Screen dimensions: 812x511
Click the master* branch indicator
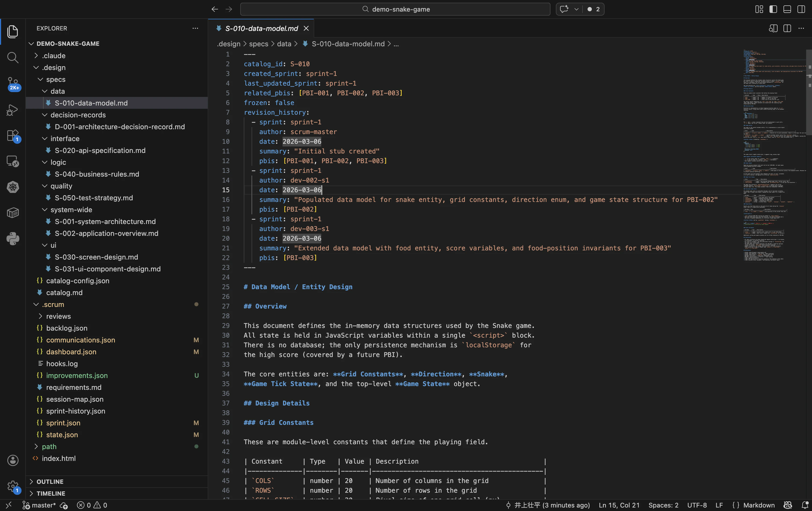(39, 505)
